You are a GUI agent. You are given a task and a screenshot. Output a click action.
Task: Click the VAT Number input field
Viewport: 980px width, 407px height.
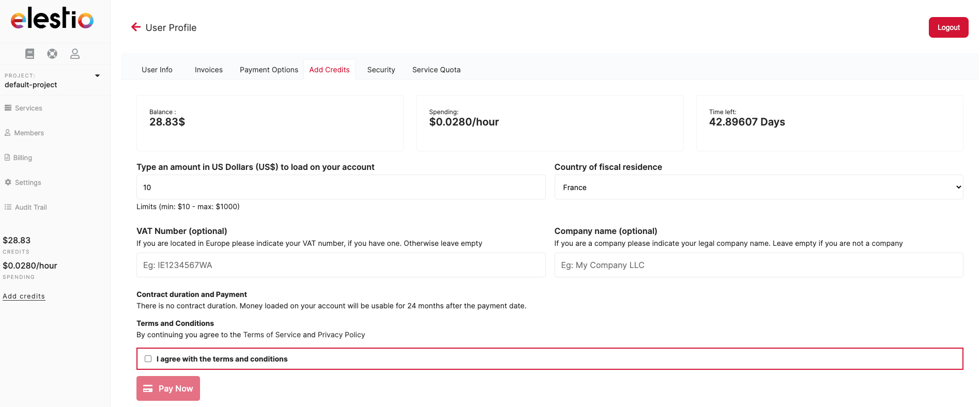coord(341,265)
